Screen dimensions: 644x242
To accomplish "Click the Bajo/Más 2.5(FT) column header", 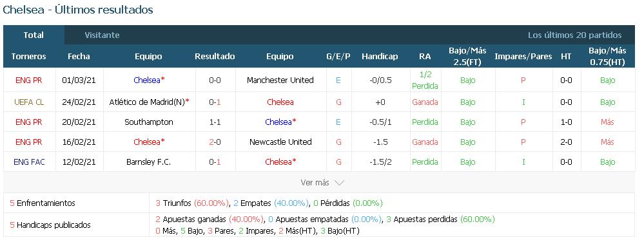I will pos(467,57).
